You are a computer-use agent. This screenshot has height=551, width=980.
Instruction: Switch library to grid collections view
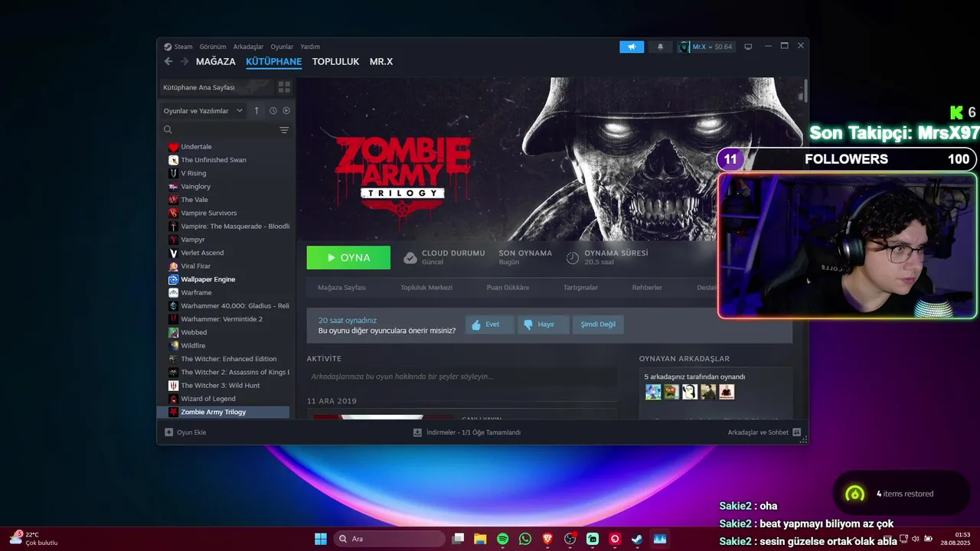[284, 87]
